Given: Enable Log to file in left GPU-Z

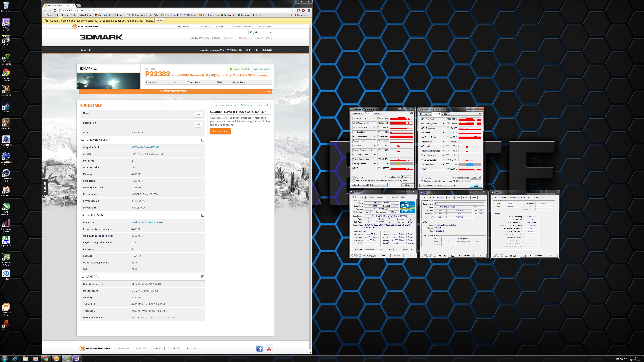Looking at the screenshot, I should pyautogui.click(x=354, y=177).
